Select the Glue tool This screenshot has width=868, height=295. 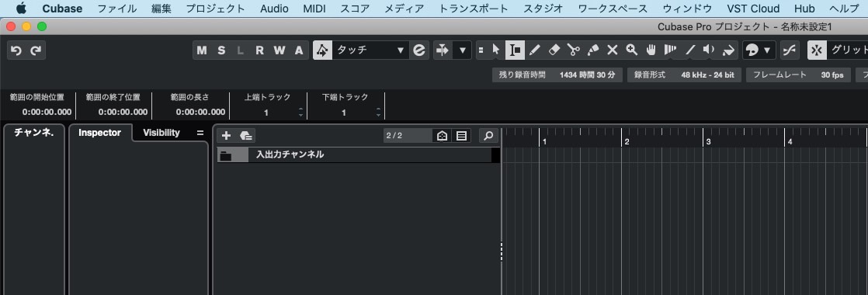pos(593,50)
